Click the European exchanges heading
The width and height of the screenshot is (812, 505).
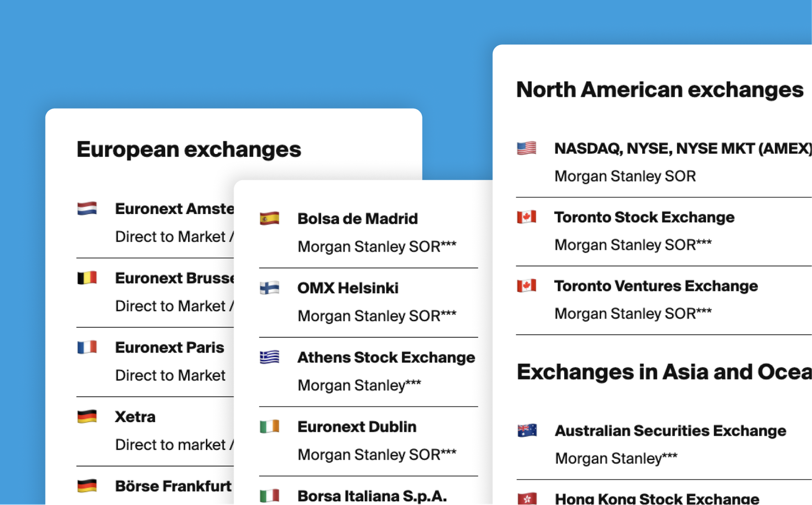(x=189, y=150)
